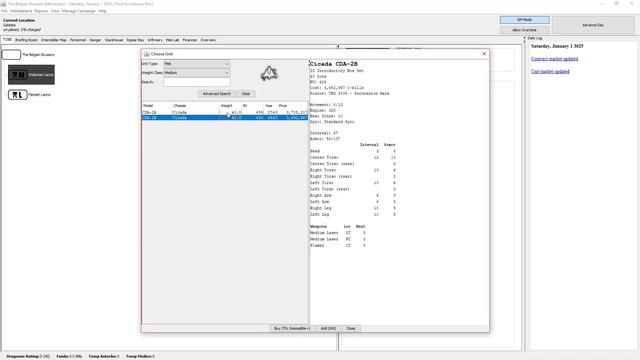
Task: Click the Saturday, January 1 3025 log date
Action: tap(557, 46)
